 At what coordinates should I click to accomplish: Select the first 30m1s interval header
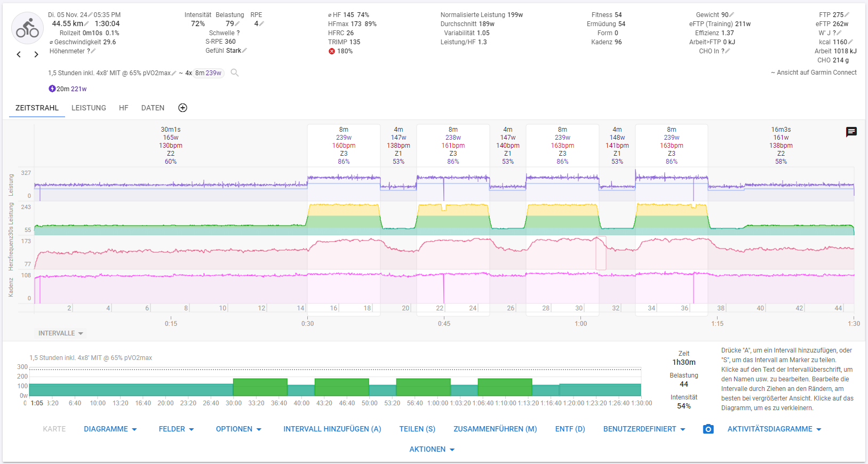pos(171,145)
